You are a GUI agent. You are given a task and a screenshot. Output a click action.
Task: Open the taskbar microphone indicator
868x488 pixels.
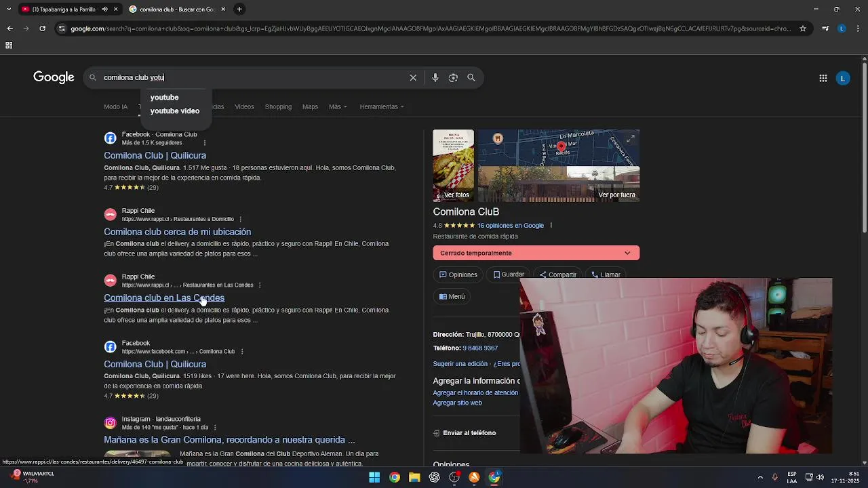click(x=775, y=477)
